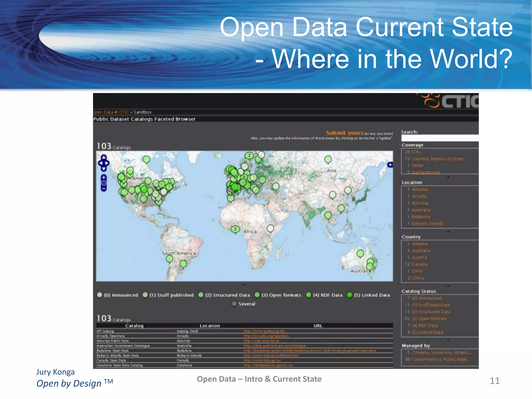Open the Sandbox breadcrumb
The width and height of the screenshot is (532, 399).
[143, 112]
